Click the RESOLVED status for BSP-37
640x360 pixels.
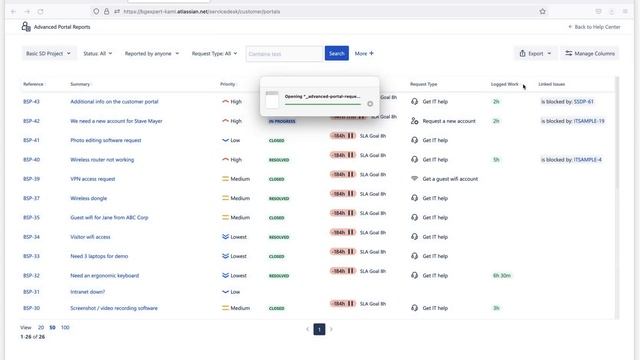(x=279, y=198)
